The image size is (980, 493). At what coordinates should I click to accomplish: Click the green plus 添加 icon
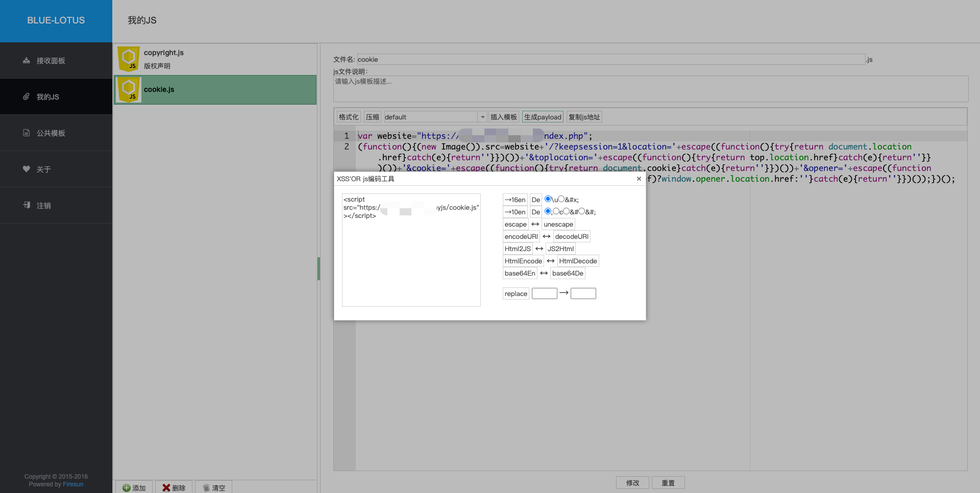pos(127,488)
